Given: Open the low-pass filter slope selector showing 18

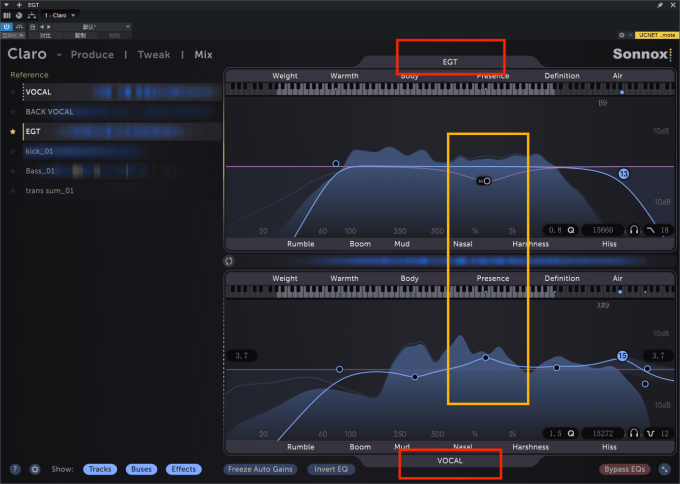Looking at the screenshot, I should [658, 230].
